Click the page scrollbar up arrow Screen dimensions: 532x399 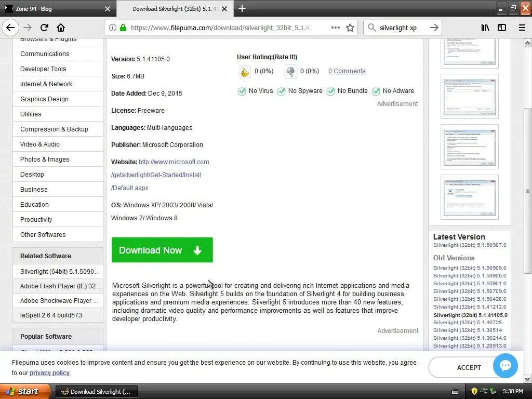pos(527,43)
